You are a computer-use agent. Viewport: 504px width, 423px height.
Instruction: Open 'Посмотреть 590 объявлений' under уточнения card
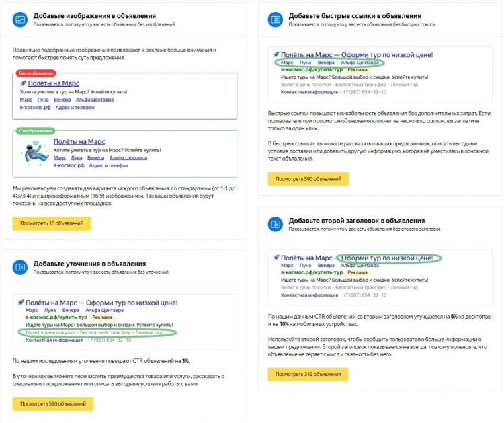pyautogui.click(x=53, y=404)
